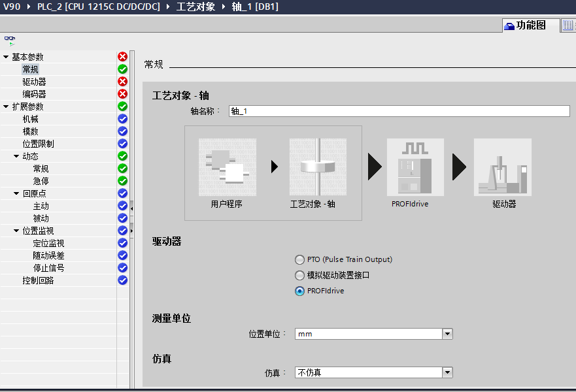This screenshot has width=576, height=392.
Task: Open the 主动 homing item
Action: [41, 206]
